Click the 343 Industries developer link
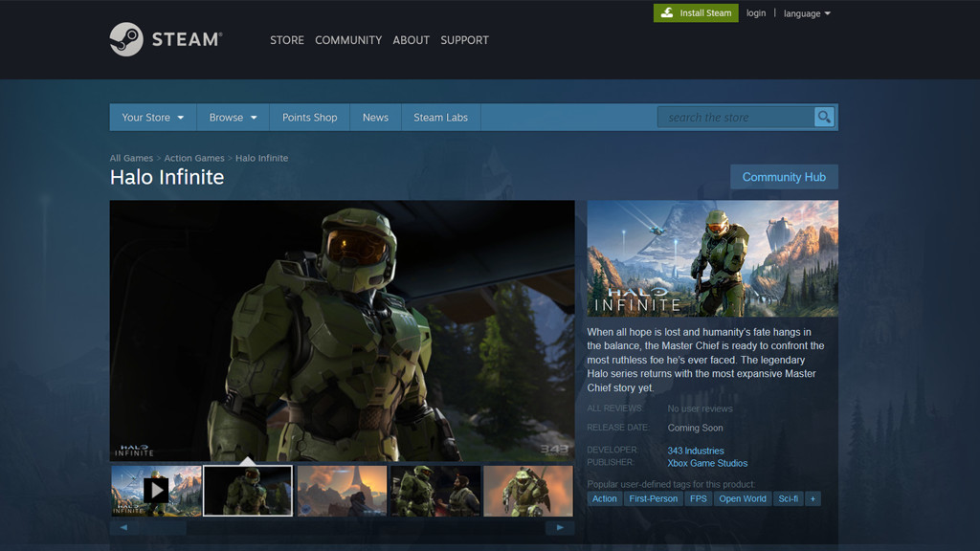This screenshot has width=980, height=551. click(x=696, y=451)
